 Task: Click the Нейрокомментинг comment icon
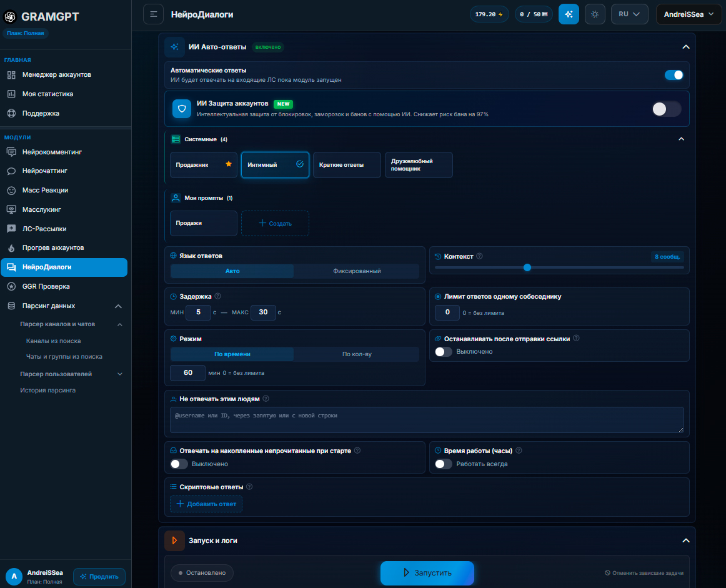12,152
